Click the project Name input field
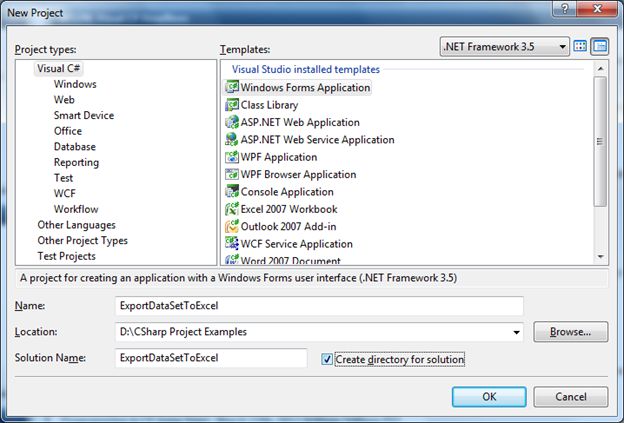Viewport: 624px width, 423px height. (319, 306)
